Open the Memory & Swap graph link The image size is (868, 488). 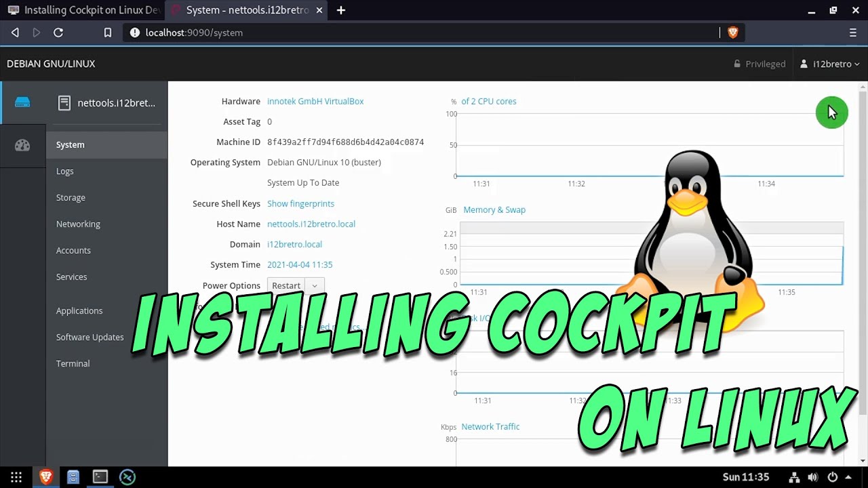click(x=494, y=209)
